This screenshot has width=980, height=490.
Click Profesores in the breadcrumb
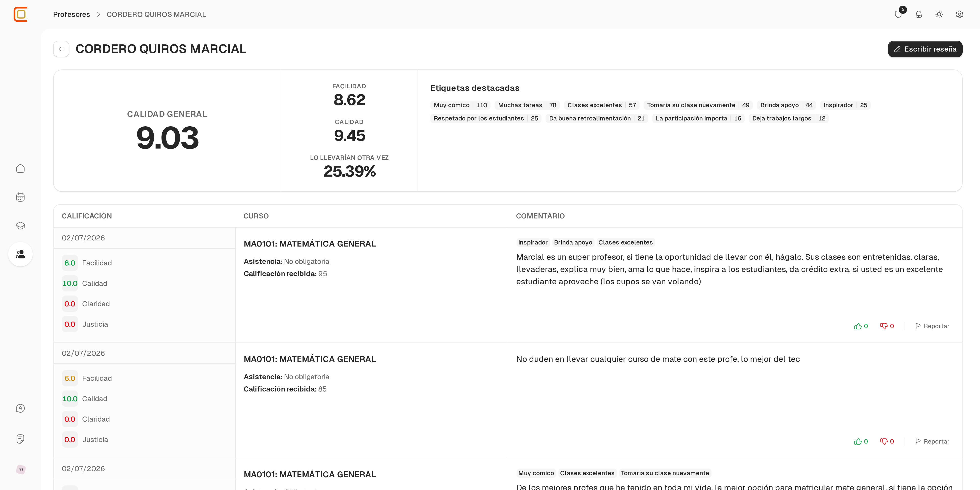pyautogui.click(x=71, y=15)
